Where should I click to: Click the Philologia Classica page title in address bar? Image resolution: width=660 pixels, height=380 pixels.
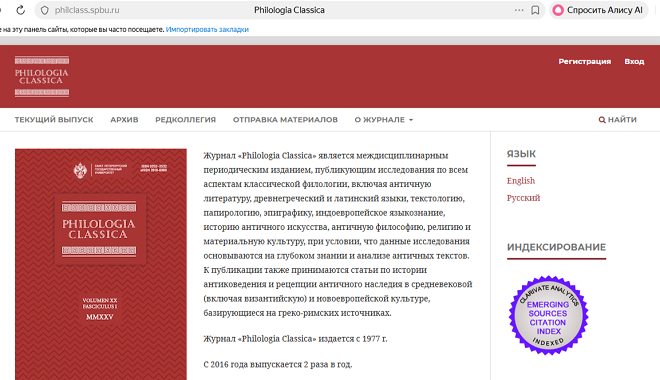click(x=289, y=10)
